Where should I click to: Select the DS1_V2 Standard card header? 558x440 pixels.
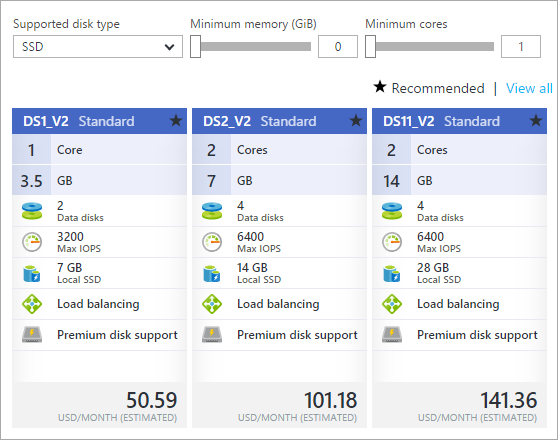coord(99,121)
